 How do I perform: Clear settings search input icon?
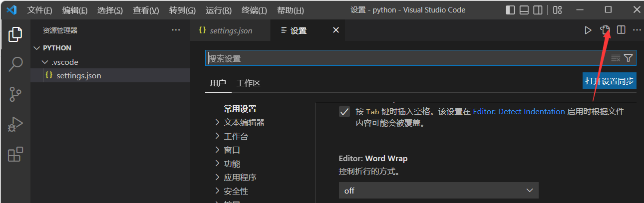pyautogui.click(x=616, y=58)
